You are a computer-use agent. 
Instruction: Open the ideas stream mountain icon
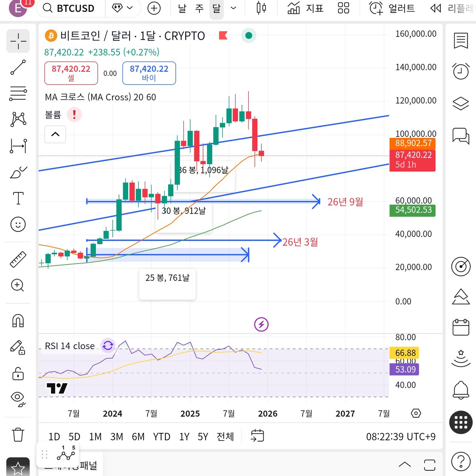tap(461, 297)
